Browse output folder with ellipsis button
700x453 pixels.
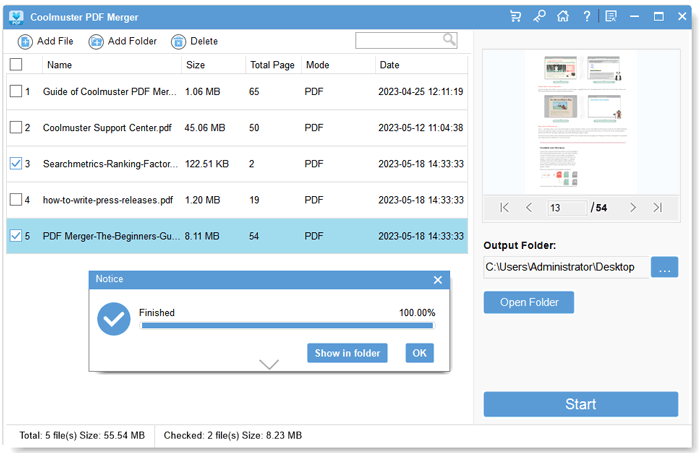click(x=664, y=267)
